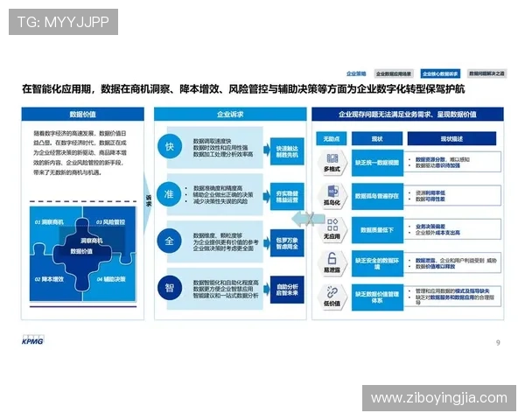The height and width of the screenshot is (420, 525).
Task: Click the 现状 column header
Action: [x=377, y=138]
